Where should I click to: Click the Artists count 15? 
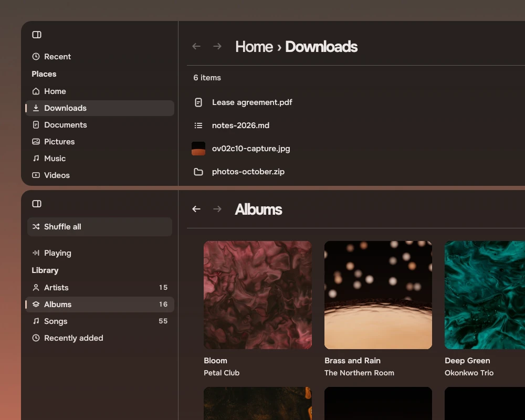[x=163, y=287]
